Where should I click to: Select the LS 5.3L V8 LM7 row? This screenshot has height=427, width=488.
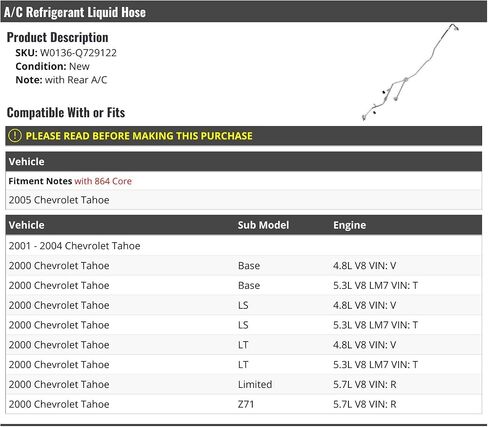pyautogui.click(x=244, y=325)
